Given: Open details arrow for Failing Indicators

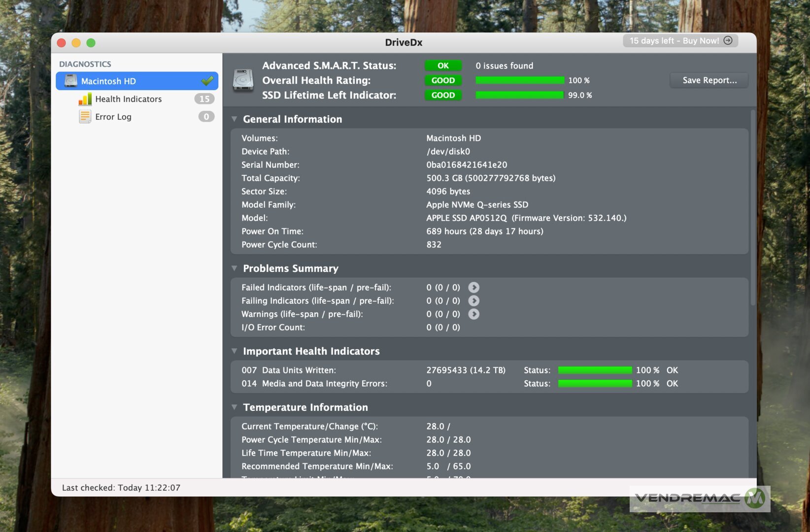Looking at the screenshot, I should pos(473,300).
